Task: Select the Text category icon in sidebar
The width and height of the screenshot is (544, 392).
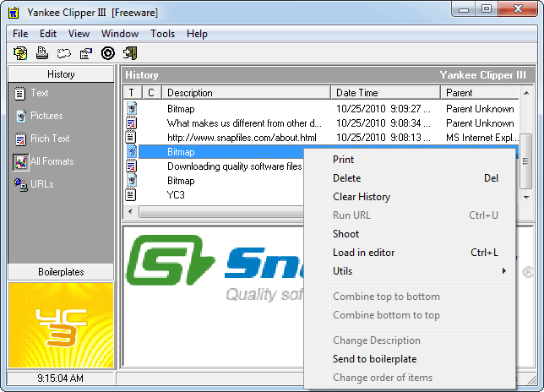Action: pyautogui.click(x=19, y=93)
